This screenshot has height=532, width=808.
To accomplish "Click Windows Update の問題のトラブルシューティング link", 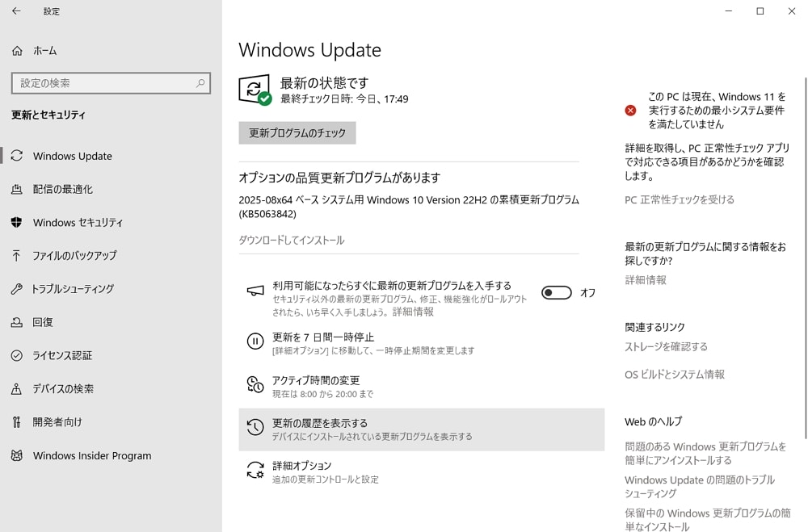I will pos(700,487).
